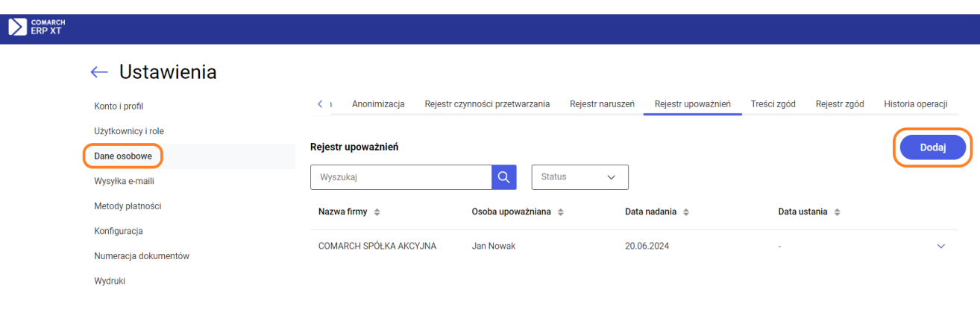Open the Historia operacji tab
Viewport: 980px width, 318px height.
pos(915,104)
